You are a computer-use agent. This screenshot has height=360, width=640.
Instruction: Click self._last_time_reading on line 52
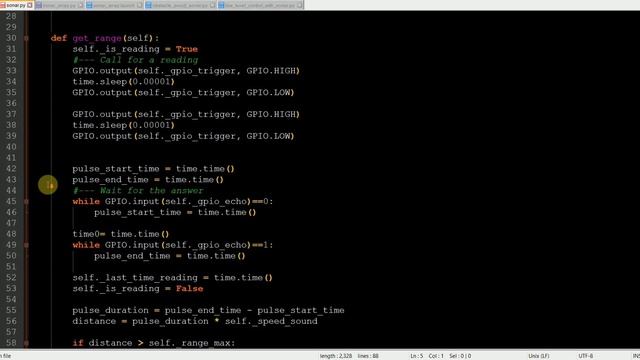pyautogui.click(x=135, y=278)
